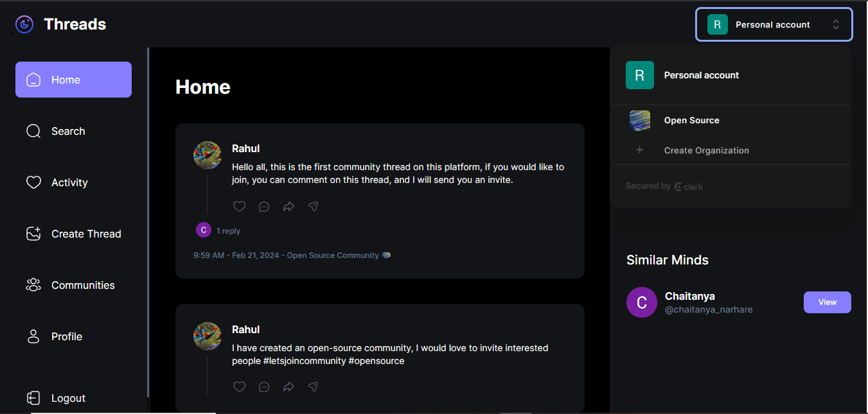Switch to the Open Source organization
This screenshot has height=414, width=868.
click(731, 120)
